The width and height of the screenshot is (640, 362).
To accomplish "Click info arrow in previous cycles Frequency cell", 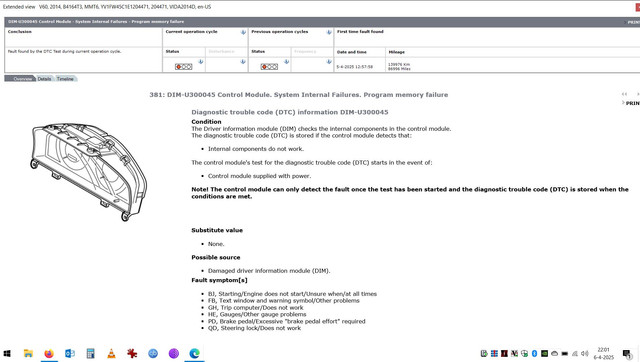I will (x=329, y=62).
